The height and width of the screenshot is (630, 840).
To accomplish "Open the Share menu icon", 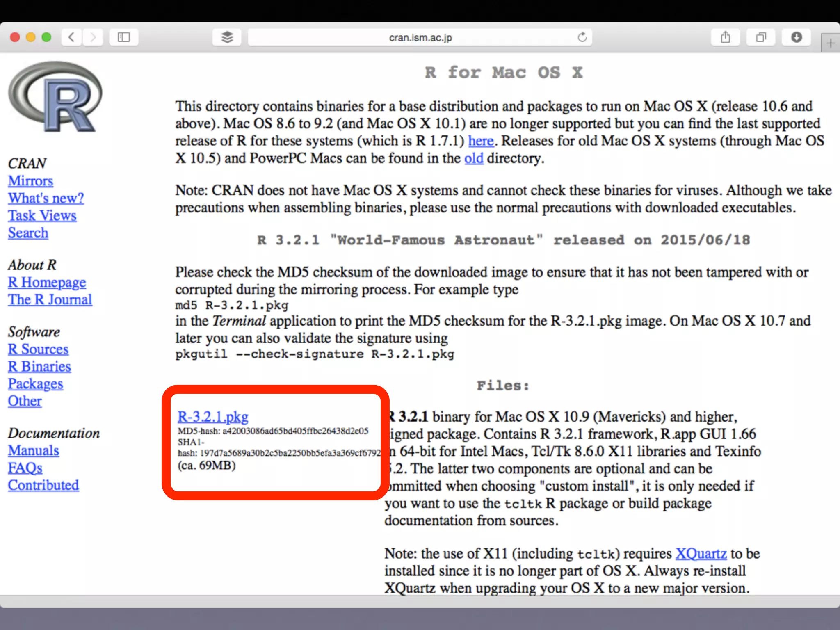I will click(x=725, y=37).
